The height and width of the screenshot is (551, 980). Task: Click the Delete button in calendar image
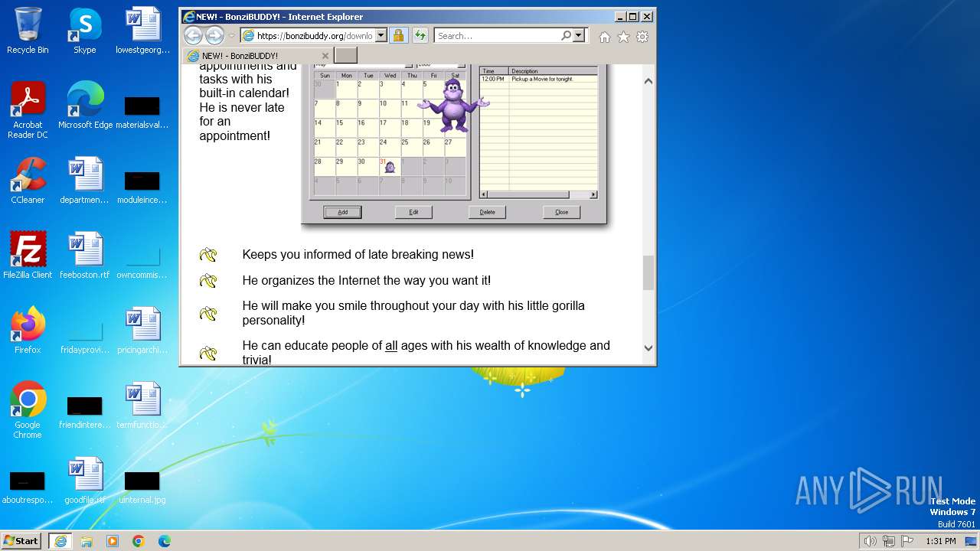tap(487, 212)
